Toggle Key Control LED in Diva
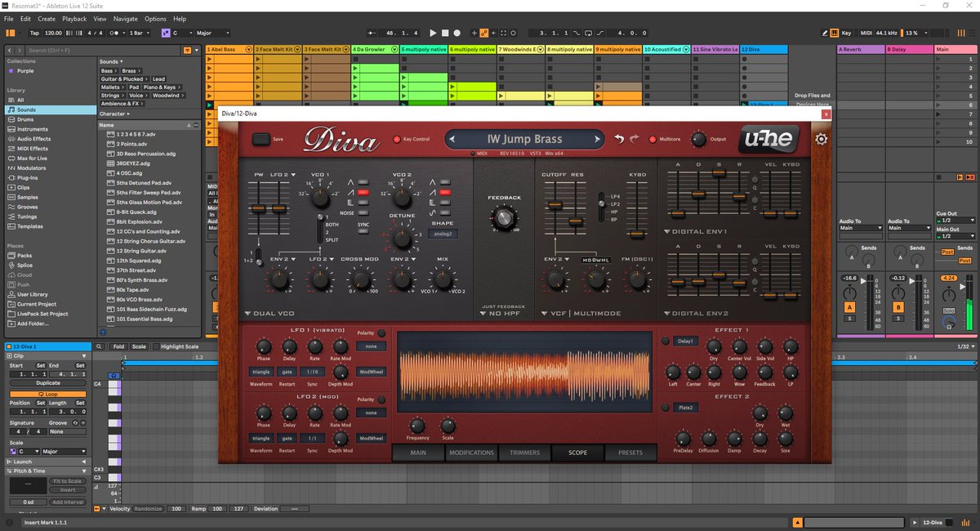The image size is (980, 531). click(398, 140)
